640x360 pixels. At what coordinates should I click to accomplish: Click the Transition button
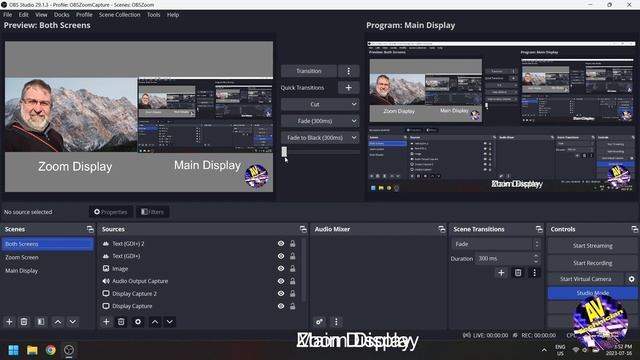click(309, 71)
